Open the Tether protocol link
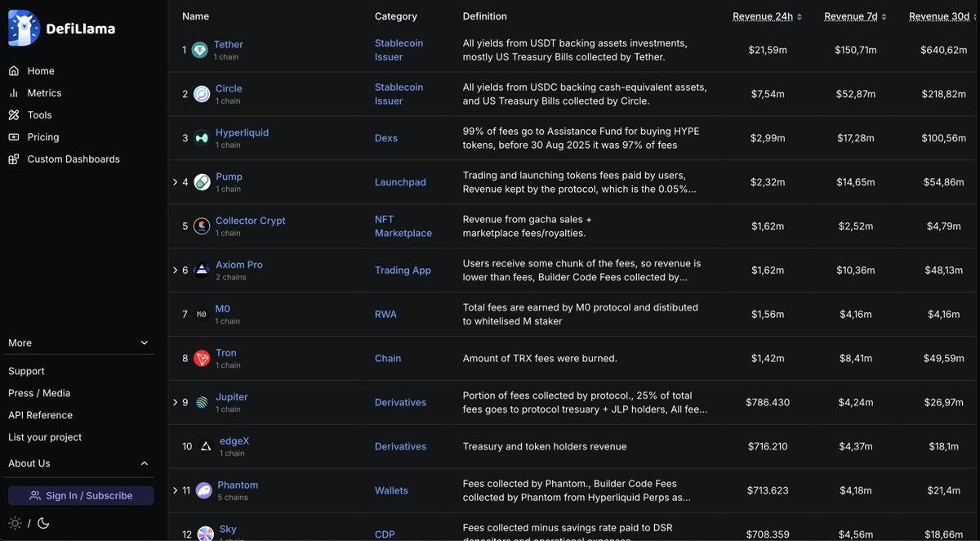980x541 pixels. (x=229, y=45)
